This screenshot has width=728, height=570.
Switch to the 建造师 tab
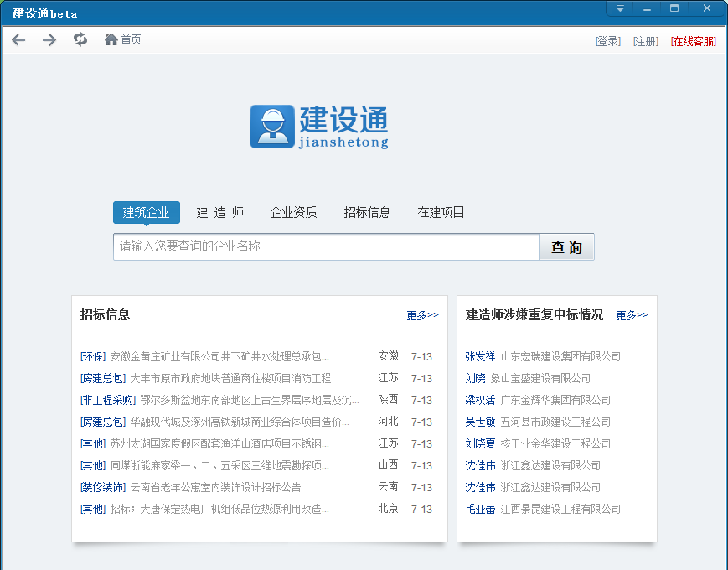(x=220, y=213)
